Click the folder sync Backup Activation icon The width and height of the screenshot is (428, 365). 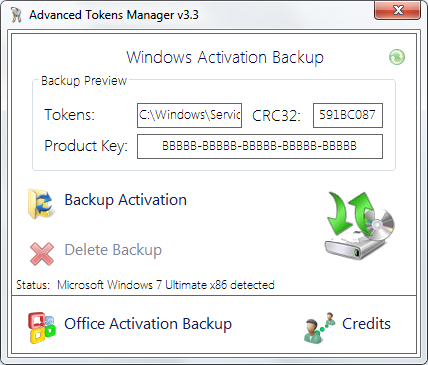click(x=40, y=203)
